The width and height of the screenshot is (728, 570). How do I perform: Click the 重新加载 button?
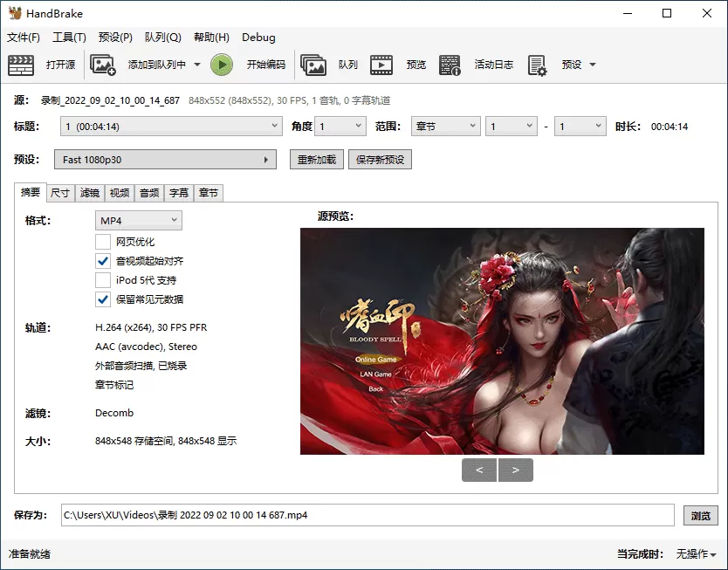(x=316, y=159)
